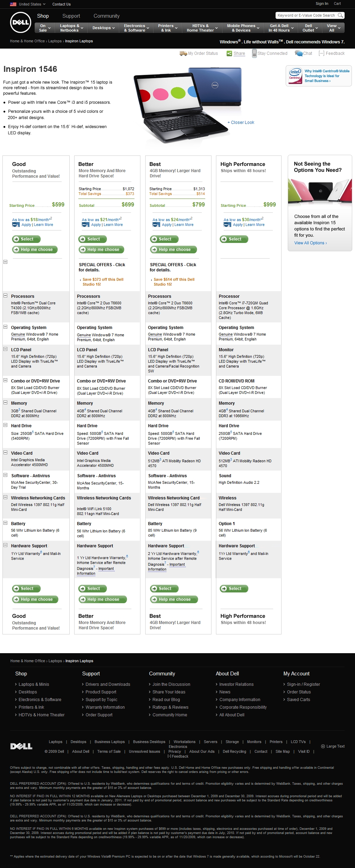This screenshot has height=868, width=355.
Task: Click the Dell logo in the header
Action: 21,22
